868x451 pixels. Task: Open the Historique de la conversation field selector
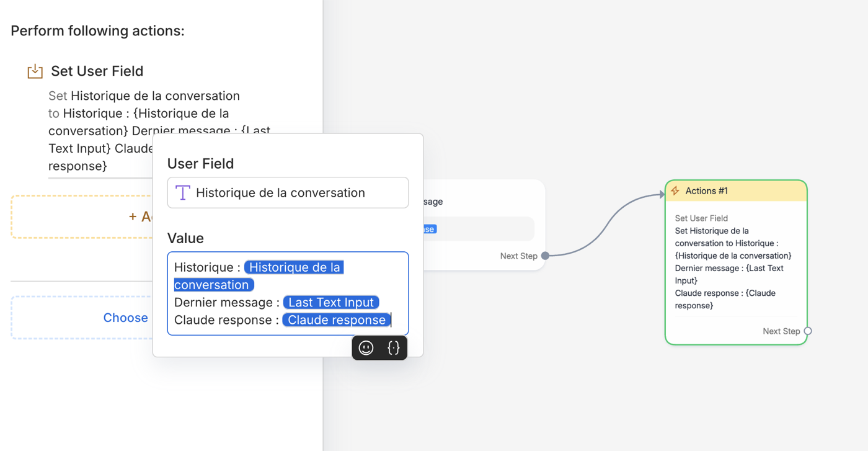coord(288,193)
